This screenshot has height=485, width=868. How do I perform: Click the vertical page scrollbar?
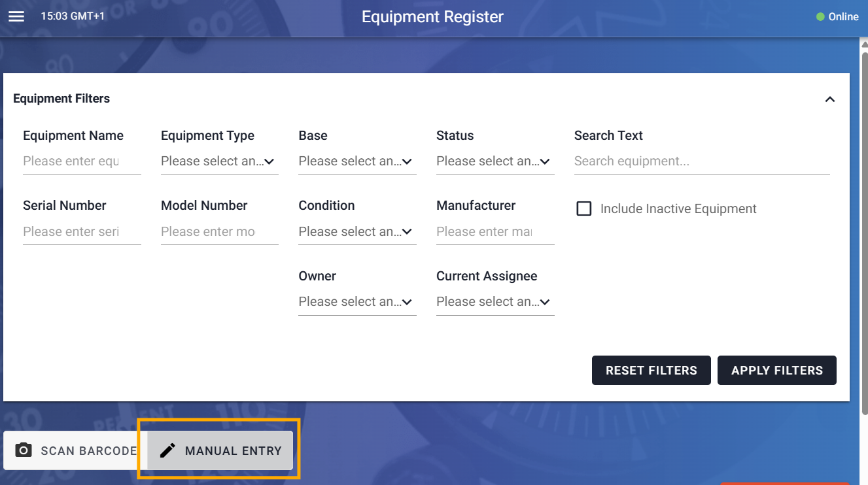point(864,229)
